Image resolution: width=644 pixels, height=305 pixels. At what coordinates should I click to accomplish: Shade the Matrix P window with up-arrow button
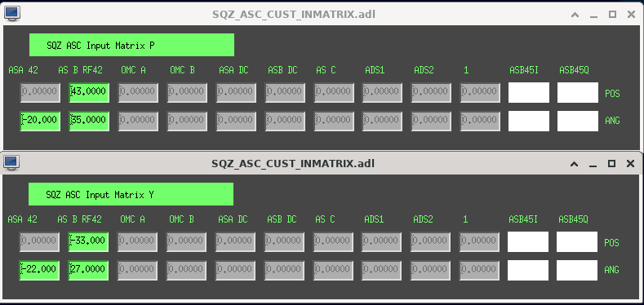tap(575, 15)
